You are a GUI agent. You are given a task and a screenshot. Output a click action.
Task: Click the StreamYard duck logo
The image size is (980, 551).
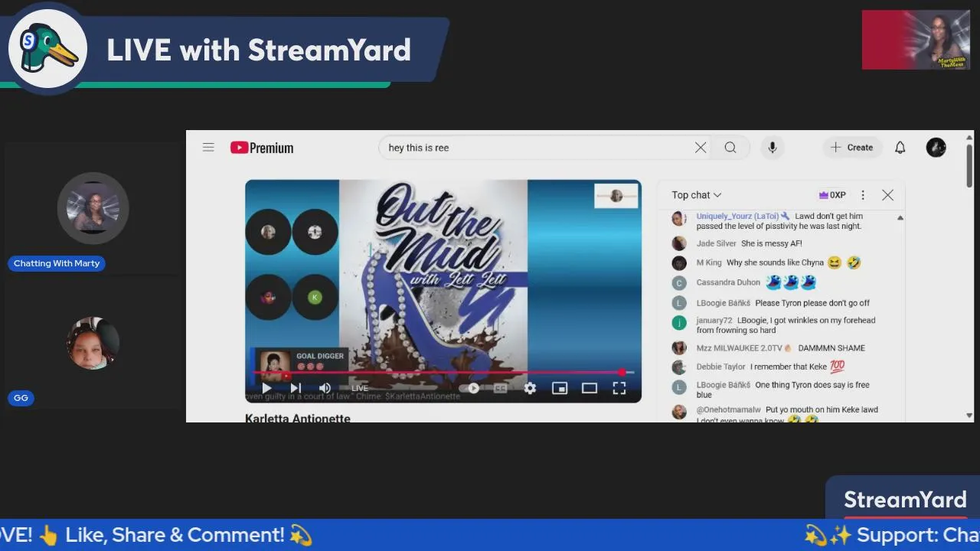tap(47, 49)
